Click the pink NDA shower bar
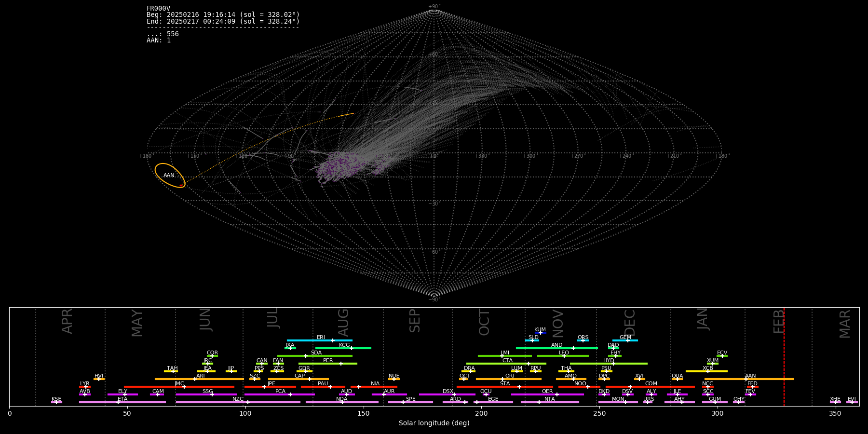The image size is (868, 434). click(x=342, y=402)
